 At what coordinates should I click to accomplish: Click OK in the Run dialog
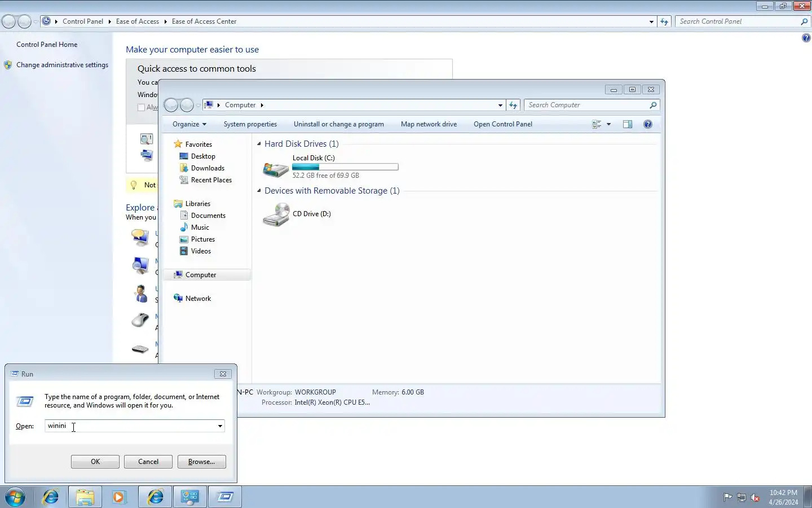tap(95, 462)
